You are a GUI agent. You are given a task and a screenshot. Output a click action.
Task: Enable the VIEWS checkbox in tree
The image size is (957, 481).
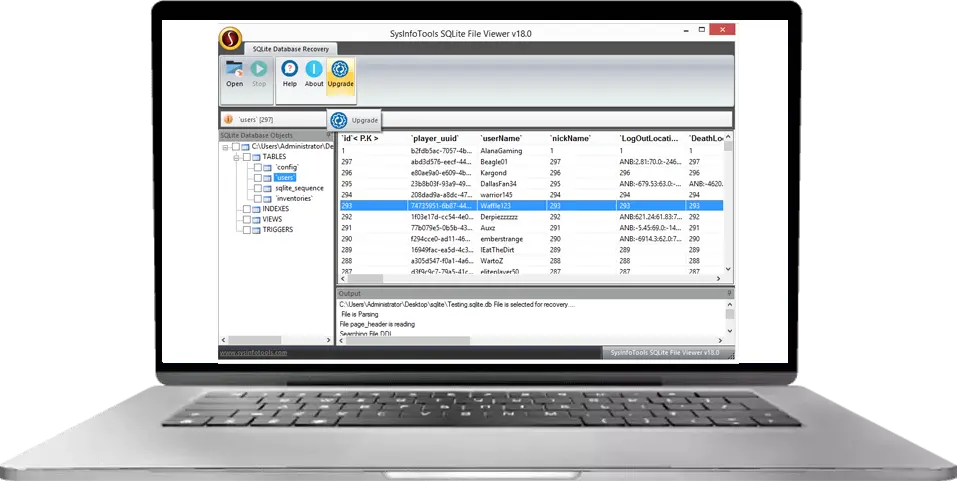pyautogui.click(x=245, y=219)
